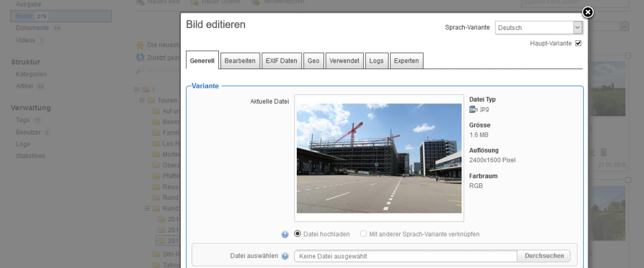The width and height of the screenshot is (644, 268).
Task: Click the jpg file type icon
Action: click(x=473, y=109)
